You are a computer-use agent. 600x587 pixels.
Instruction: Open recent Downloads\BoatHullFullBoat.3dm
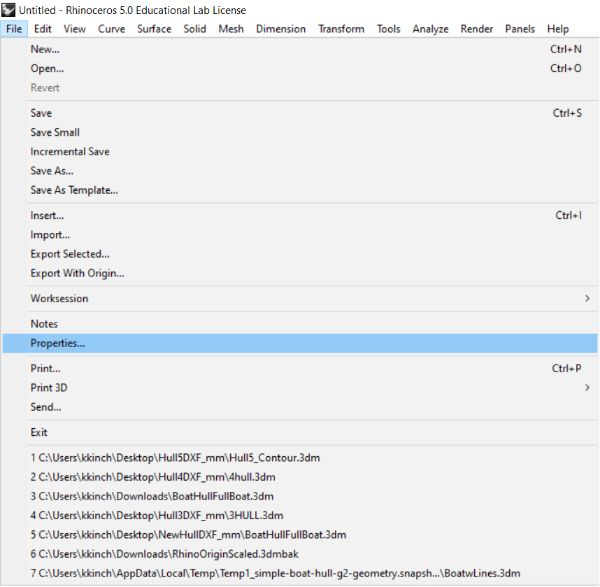(x=300, y=496)
